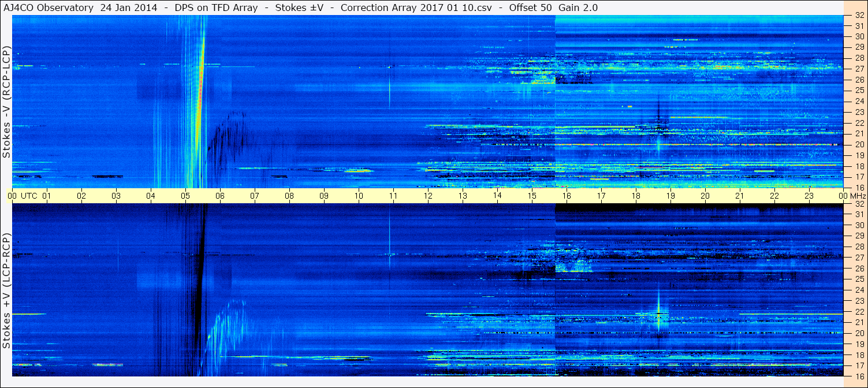Image resolution: width=868 pixels, height=388 pixels.
Task: Click 24 MHz tick on Stokes -V panel
Action: point(859,101)
